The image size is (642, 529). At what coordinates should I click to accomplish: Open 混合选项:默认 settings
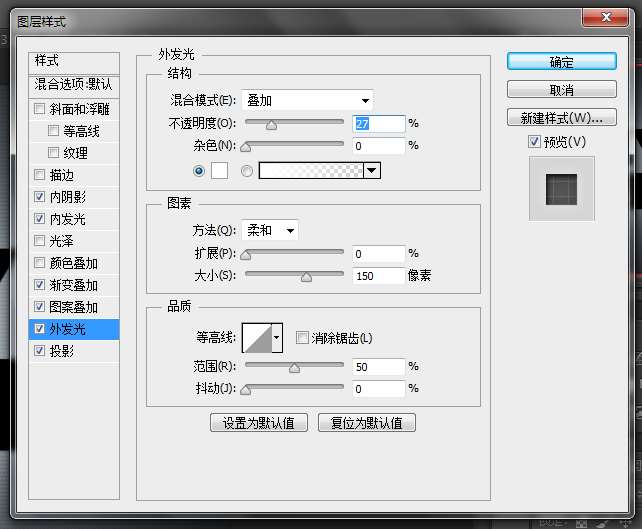point(74,85)
